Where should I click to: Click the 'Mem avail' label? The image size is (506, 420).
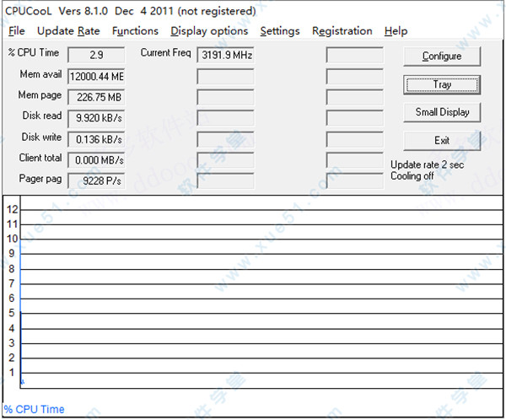pos(40,74)
